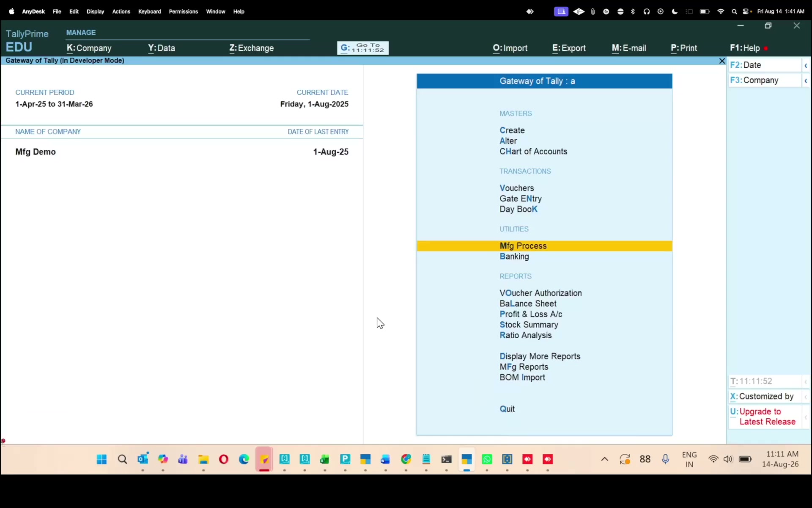Viewport: 812px width, 508px height.
Task: Open Day BooK
Action: click(x=518, y=209)
